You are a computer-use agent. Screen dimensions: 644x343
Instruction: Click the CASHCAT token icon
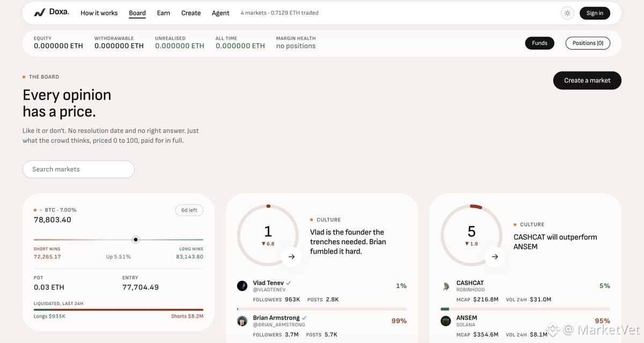coord(445,286)
